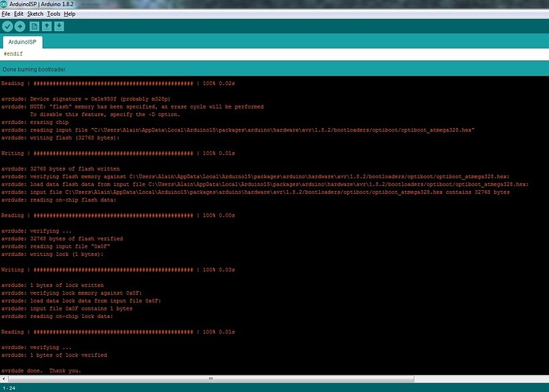Select the ArduinoISP sketch tab
The width and height of the screenshot is (549, 392).
(22, 42)
